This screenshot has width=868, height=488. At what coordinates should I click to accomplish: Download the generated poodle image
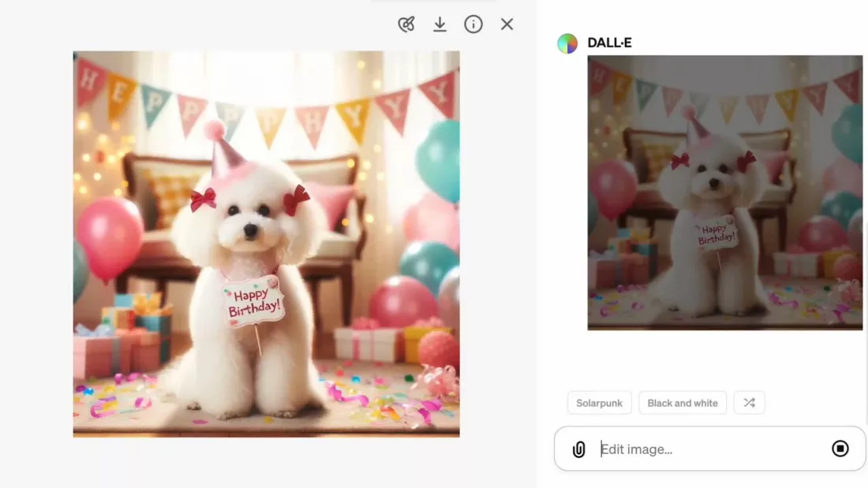coord(440,24)
